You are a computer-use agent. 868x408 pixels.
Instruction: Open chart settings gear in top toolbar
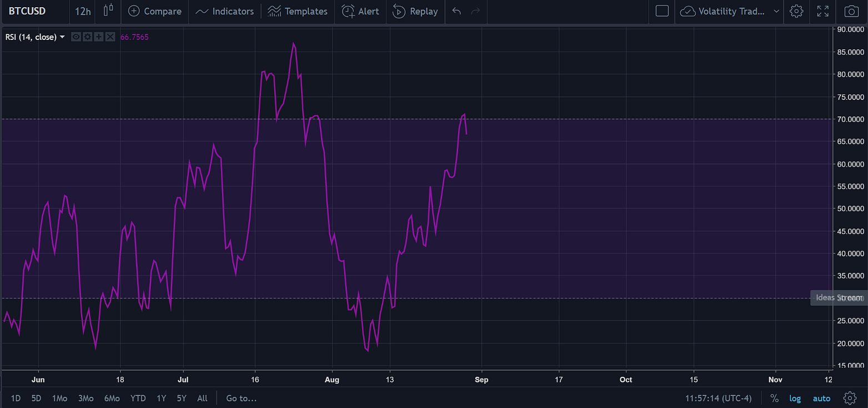tap(796, 11)
